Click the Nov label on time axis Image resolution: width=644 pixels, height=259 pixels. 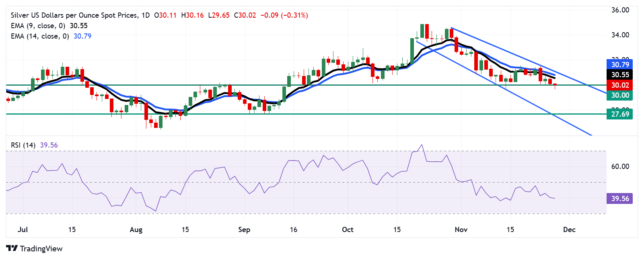461,230
